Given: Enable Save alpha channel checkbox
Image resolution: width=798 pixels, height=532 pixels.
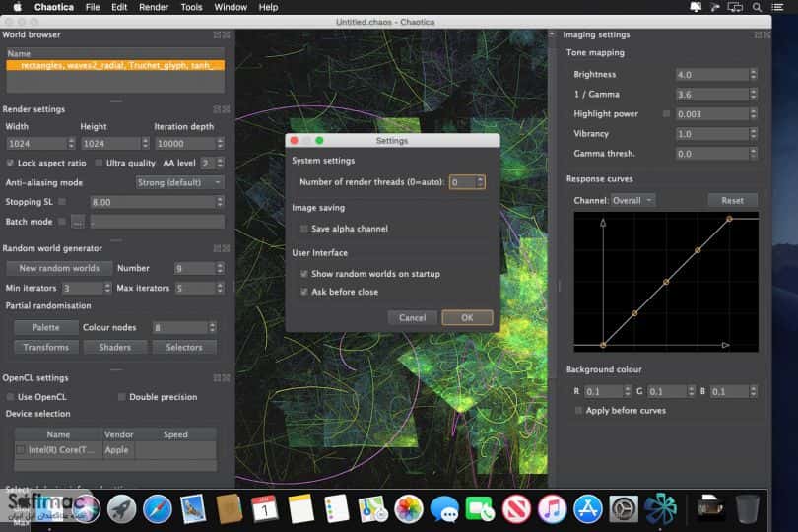Looking at the screenshot, I should (x=304, y=229).
